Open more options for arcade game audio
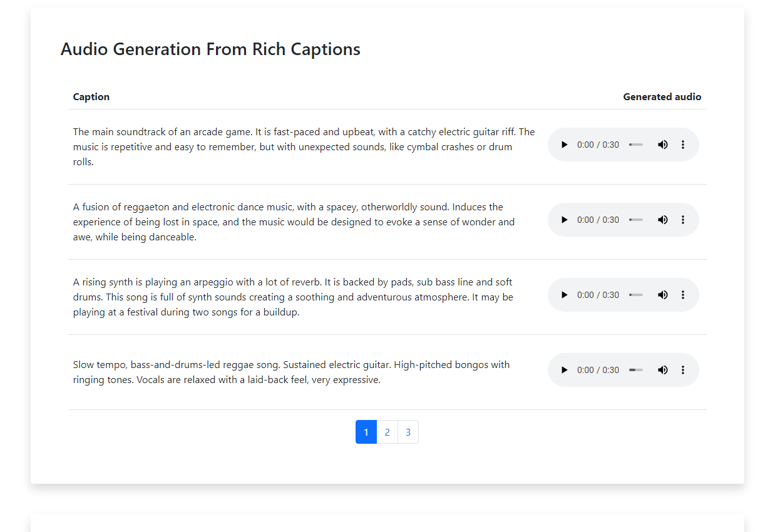Image resolution: width=780 pixels, height=532 pixels. [x=682, y=145]
